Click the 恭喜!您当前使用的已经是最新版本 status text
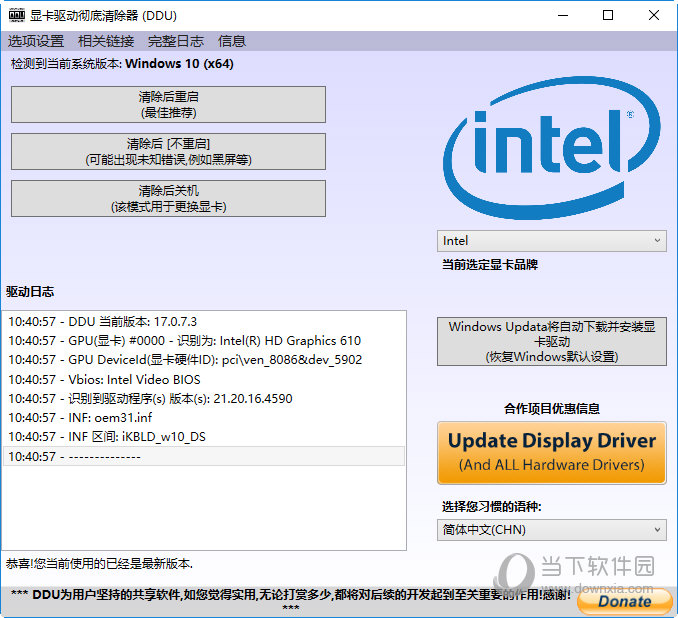Viewport: 678px width, 618px height. pos(99,564)
